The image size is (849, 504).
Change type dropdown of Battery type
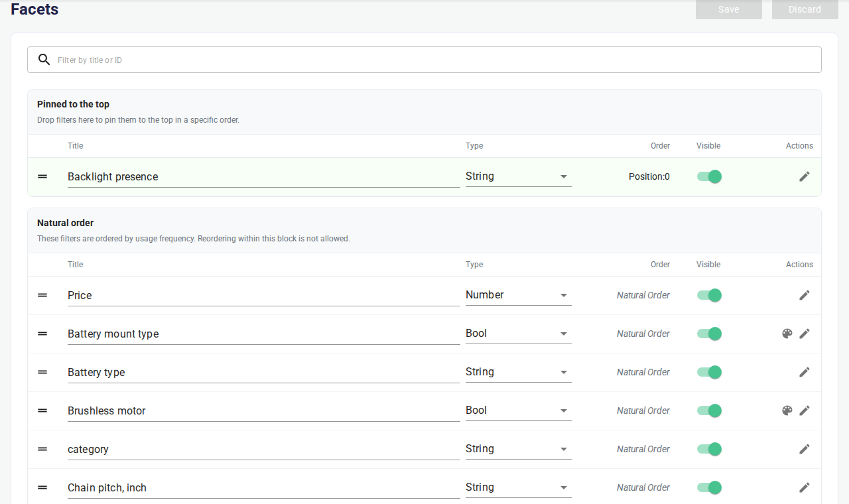(x=519, y=372)
